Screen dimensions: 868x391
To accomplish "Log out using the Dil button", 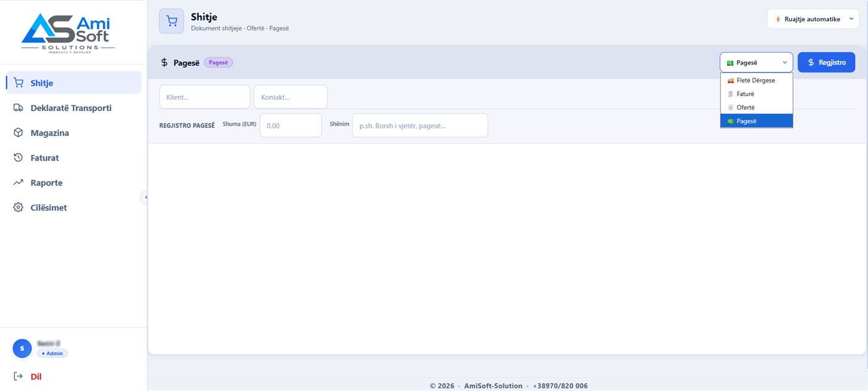I will pyautogui.click(x=36, y=376).
